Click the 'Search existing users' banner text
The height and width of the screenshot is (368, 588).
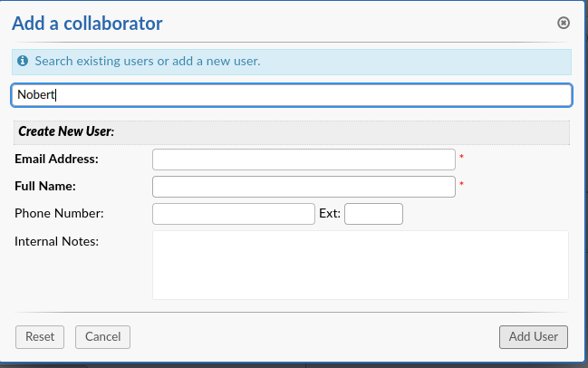[x=148, y=61]
